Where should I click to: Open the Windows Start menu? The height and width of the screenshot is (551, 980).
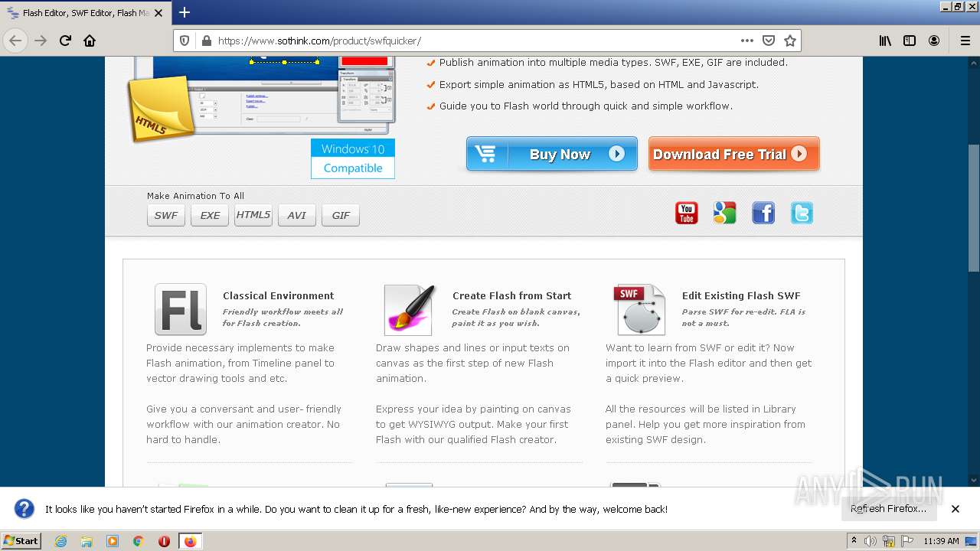21,540
